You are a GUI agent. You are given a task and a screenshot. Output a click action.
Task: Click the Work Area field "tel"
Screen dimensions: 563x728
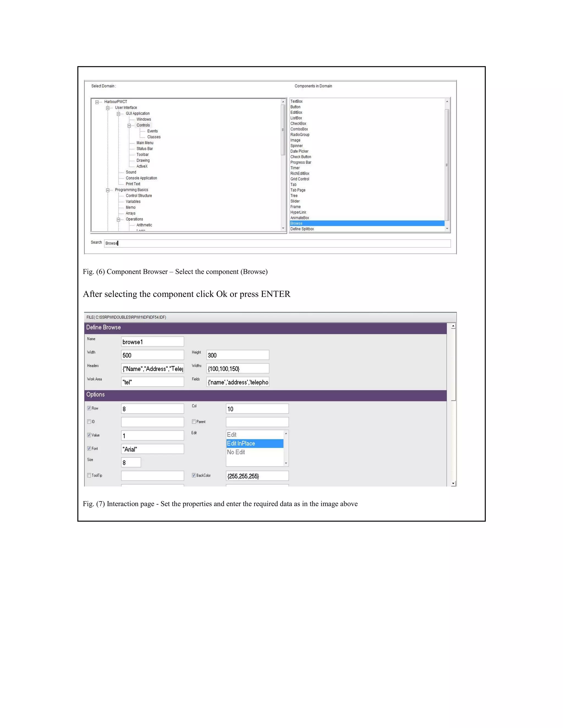pos(152,382)
